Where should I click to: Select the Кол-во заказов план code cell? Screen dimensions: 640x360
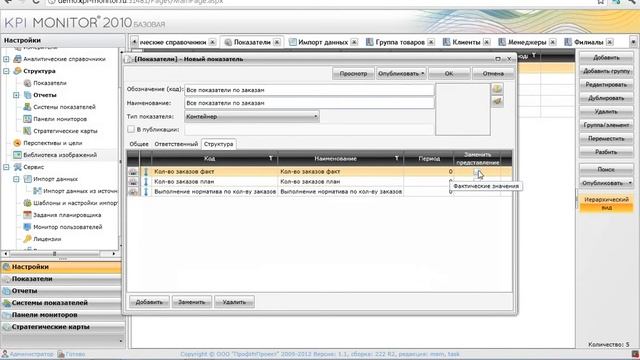click(214, 182)
